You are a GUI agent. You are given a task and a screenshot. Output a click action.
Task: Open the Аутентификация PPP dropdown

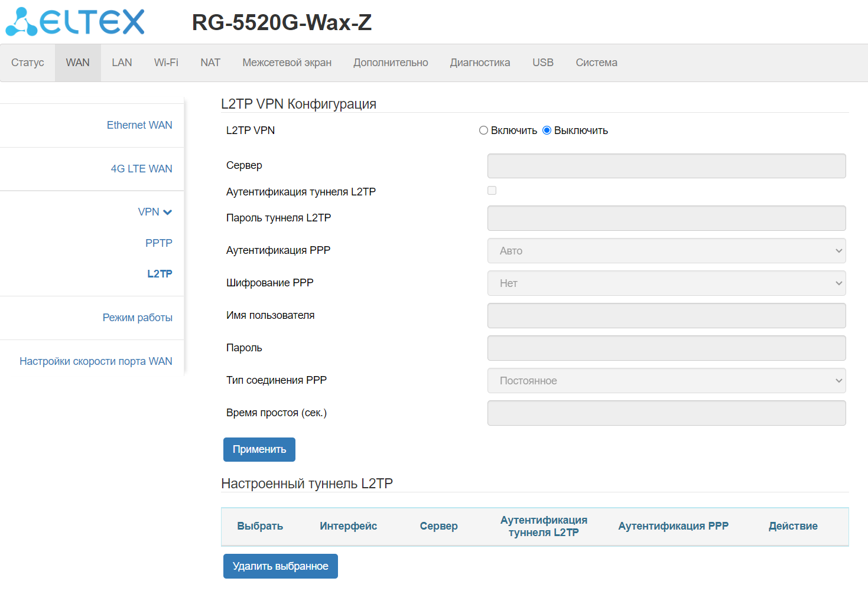coord(666,251)
